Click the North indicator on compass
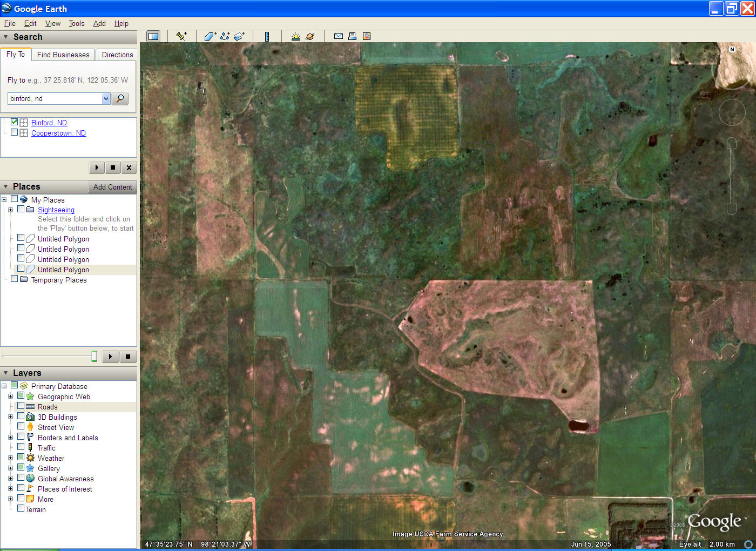The image size is (756, 551). tap(732, 49)
